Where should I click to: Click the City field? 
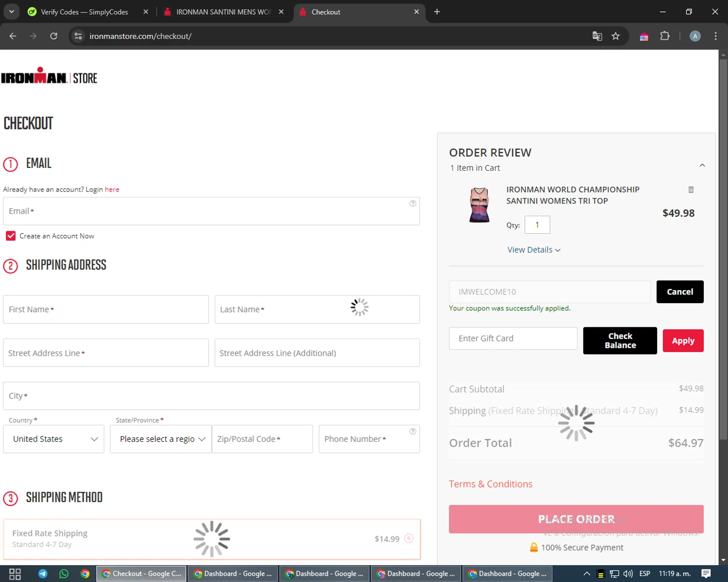211,396
